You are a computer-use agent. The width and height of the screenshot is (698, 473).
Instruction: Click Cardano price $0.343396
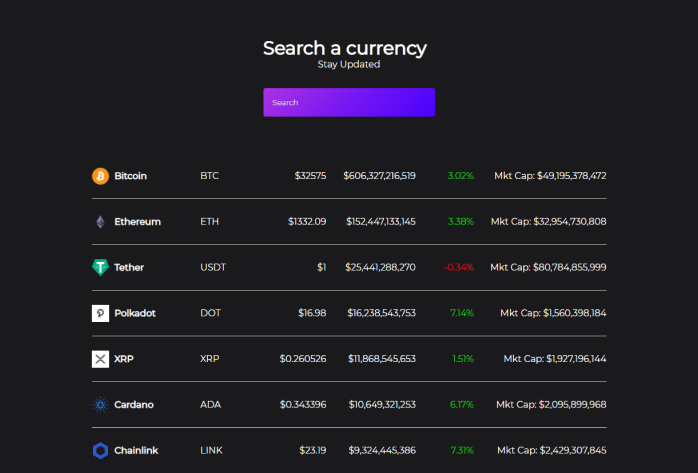click(303, 405)
